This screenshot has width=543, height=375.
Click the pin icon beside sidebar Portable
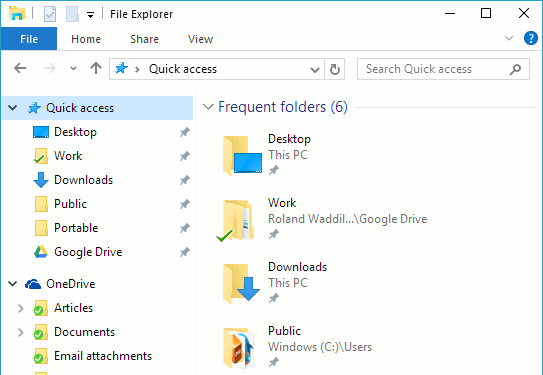click(185, 228)
